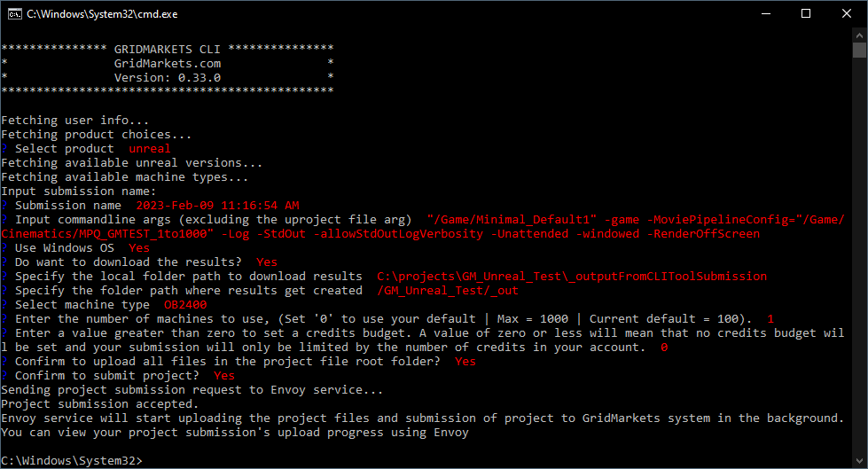Click the OB2400 machine type value
The height and width of the screenshot is (469, 868).
(x=185, y=305)
